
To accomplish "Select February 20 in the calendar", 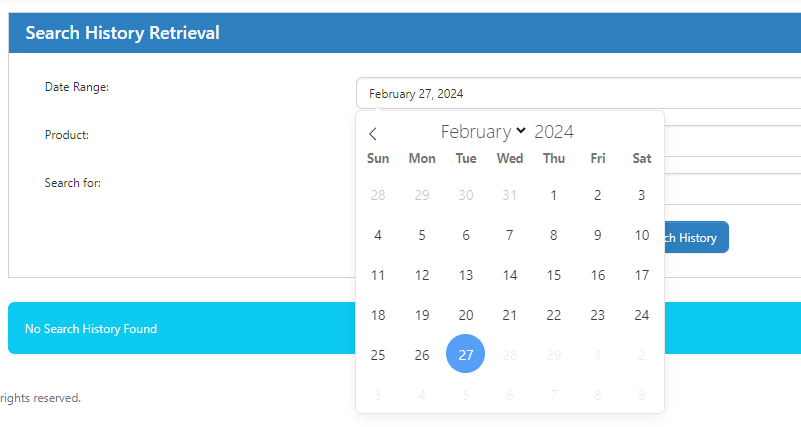I will pyautogui.click(x=466, y=315).
